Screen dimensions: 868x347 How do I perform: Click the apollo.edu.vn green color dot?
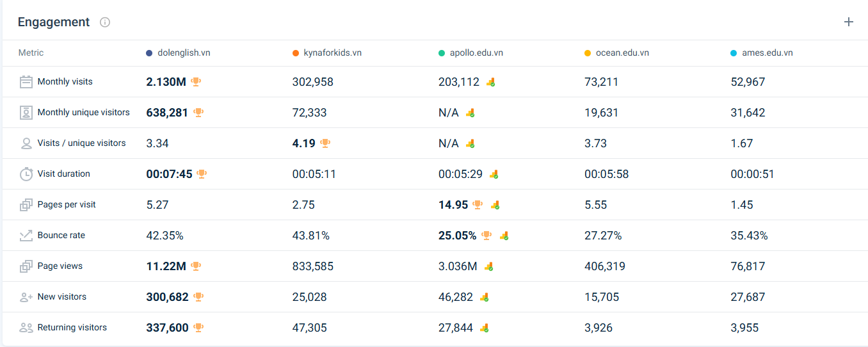click(x=442, y=53)
